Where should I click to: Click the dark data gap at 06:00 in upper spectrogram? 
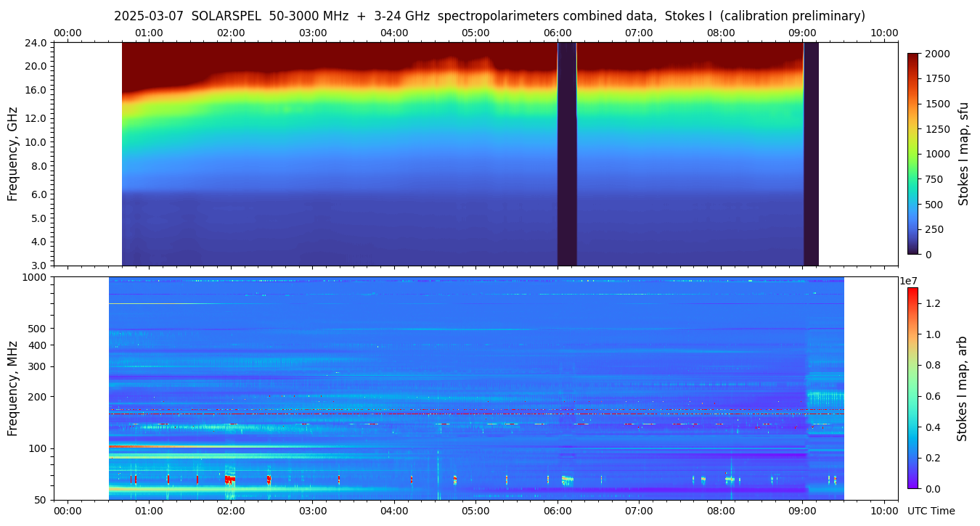click(566, 154)
